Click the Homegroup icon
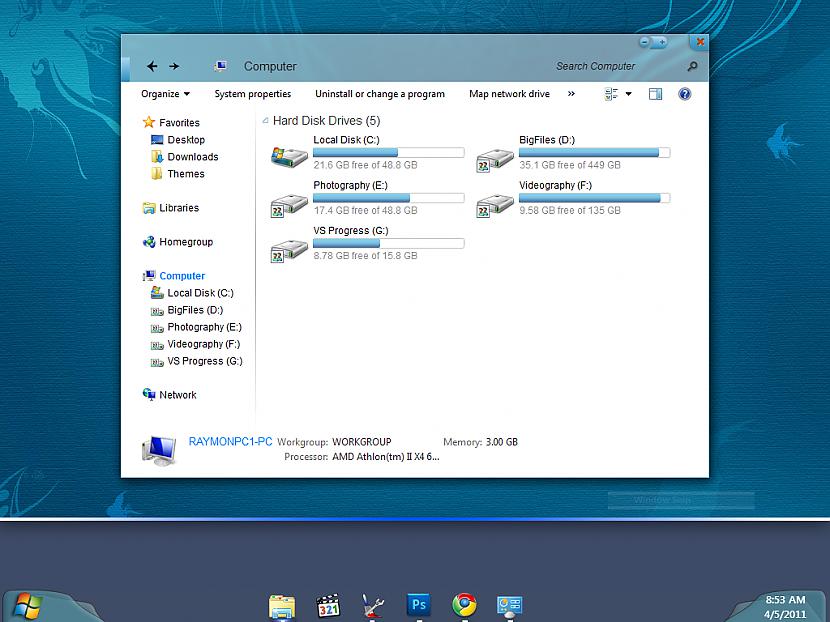The image size is (830, 622). tap(149, 242)
